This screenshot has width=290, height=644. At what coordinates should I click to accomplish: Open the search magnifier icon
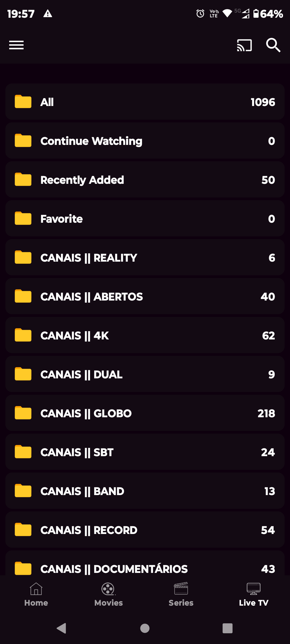pyautogui.click(x=273, y=45)
